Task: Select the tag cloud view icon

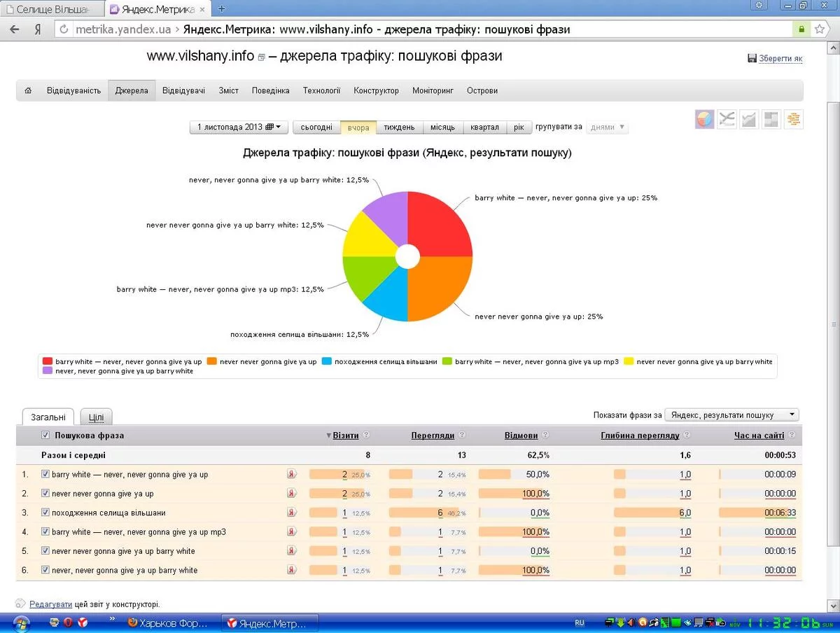Action: point(793,119)
